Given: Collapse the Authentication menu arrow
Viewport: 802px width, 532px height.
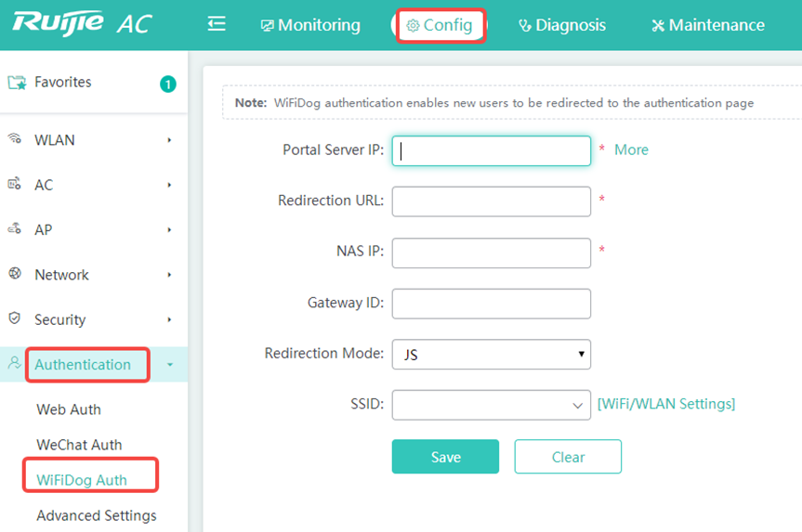Looking at the screenshot, I should tap(170, 365).
